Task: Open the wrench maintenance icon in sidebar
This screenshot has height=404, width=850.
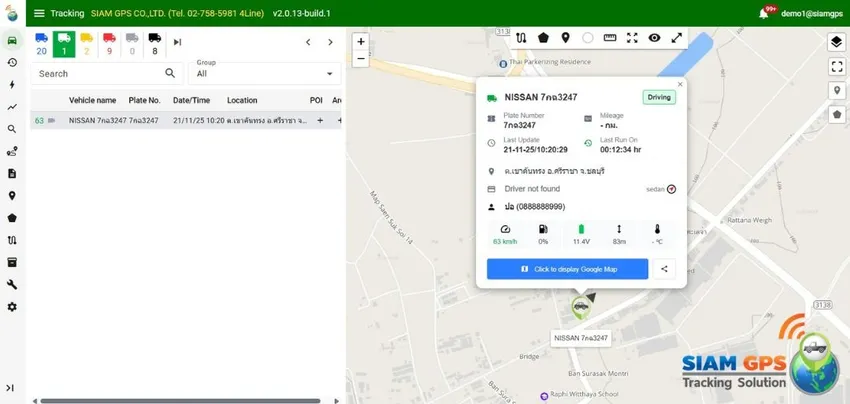Action: click(x=12, y=285)
